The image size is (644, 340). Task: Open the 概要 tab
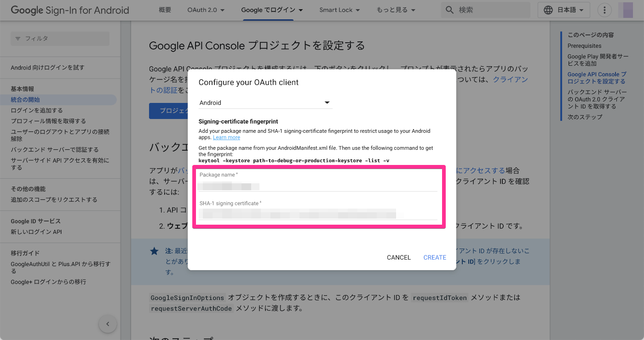coord(165,10)
